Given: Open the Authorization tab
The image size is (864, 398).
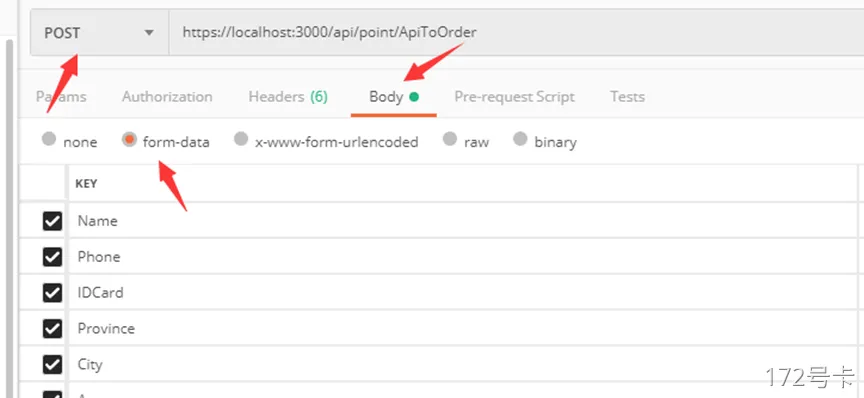Looking at the screenshot, I should pos(167,97).
